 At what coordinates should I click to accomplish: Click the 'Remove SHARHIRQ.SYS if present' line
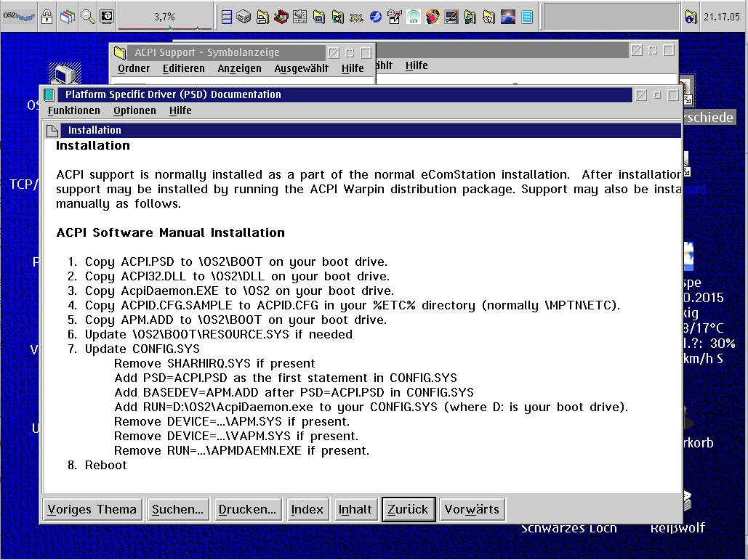pyautogui.click(x=214, y=364)
